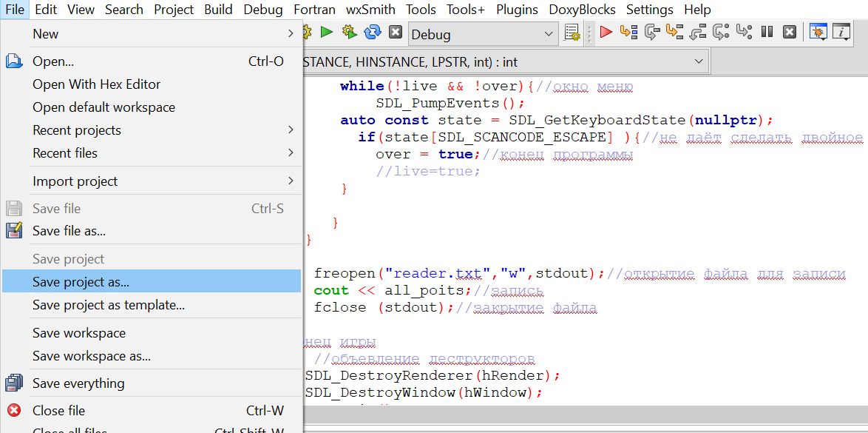Click the Various Info debugger icon

click(841, 33)
